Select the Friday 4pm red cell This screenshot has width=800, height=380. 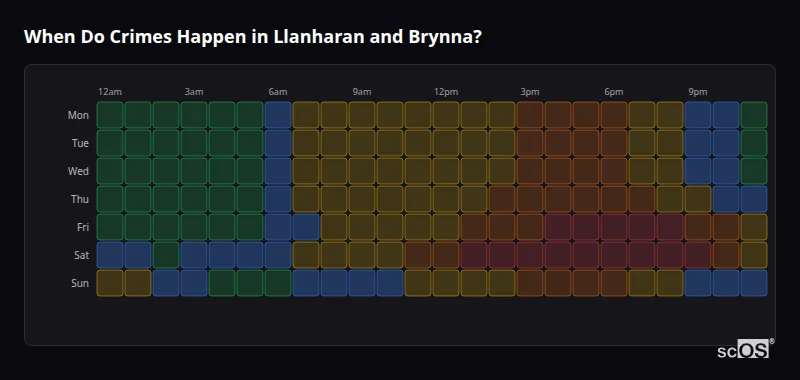click(558, 227)
